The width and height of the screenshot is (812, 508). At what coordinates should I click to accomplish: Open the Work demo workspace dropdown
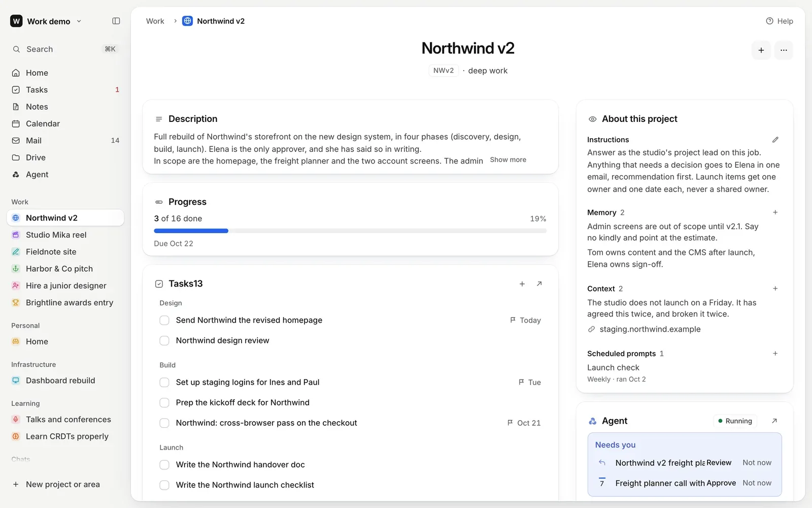pyautogui.click(x=46, y=21)
